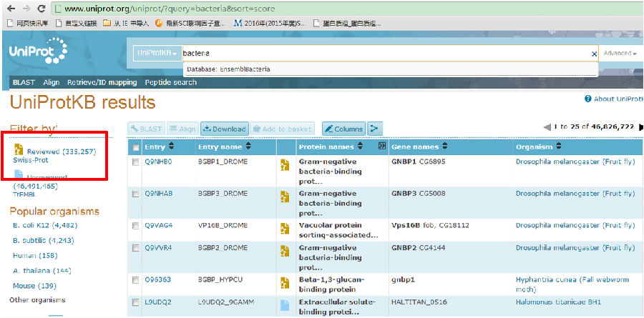Open the BLAST tool menu item
Viewport: 644px width, 318px height.
click(24, 82)
